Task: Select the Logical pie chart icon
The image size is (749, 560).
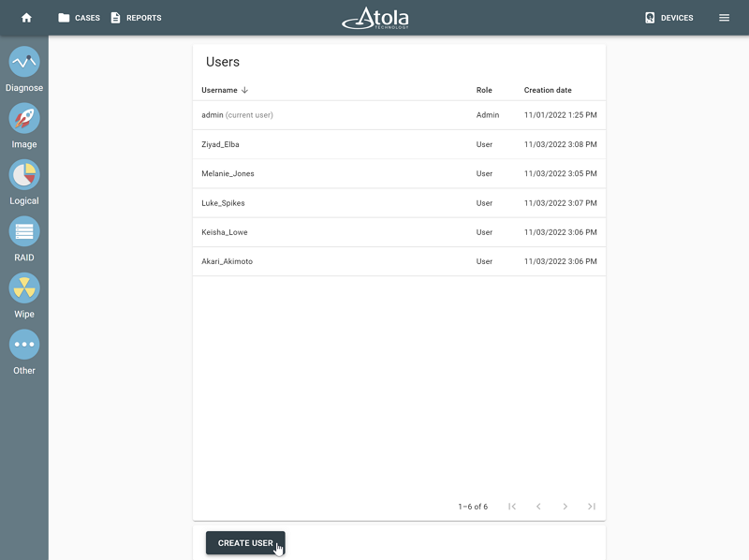Action: 24,175
